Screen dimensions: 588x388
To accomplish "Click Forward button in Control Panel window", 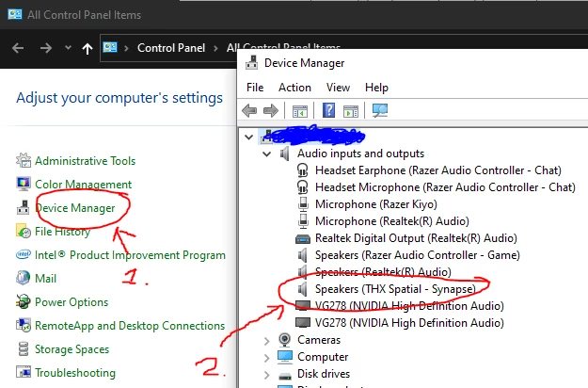I will pos(46,48).
